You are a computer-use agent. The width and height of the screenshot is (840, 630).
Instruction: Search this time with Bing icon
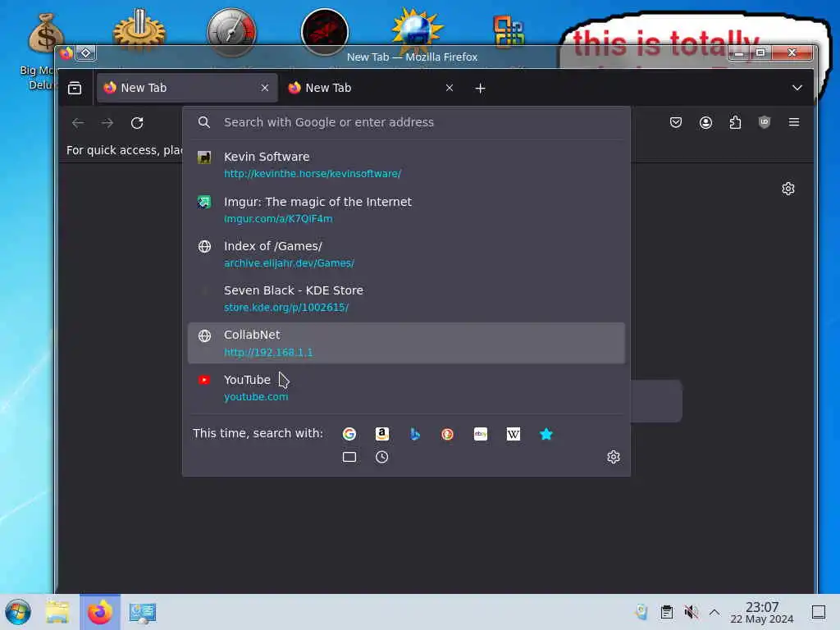pyautogui.click(x=414, y=434)
